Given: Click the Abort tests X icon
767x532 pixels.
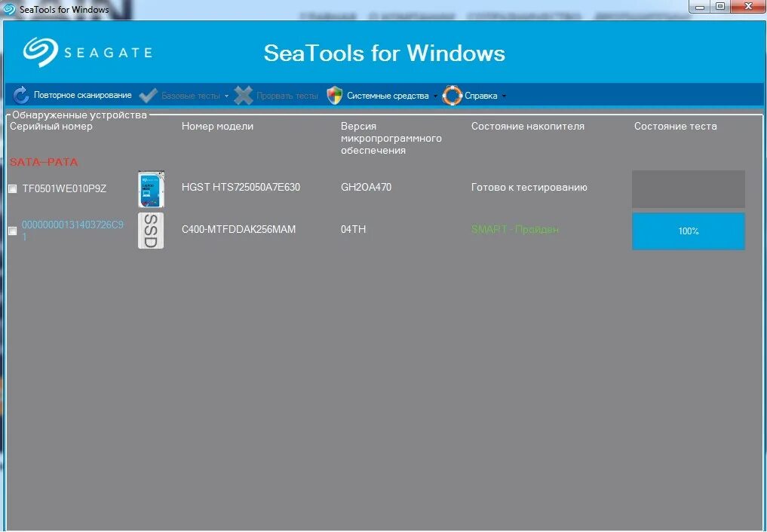Looking at the screenshot, I should pos(243,95).
